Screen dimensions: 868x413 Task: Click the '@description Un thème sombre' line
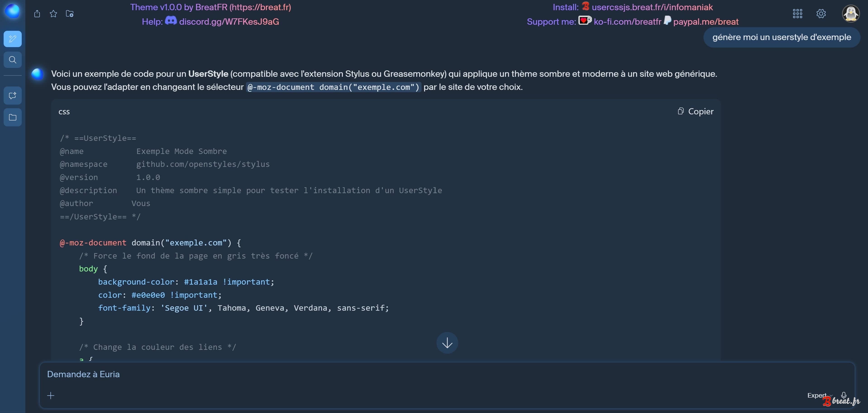click(x=251, y=190)
